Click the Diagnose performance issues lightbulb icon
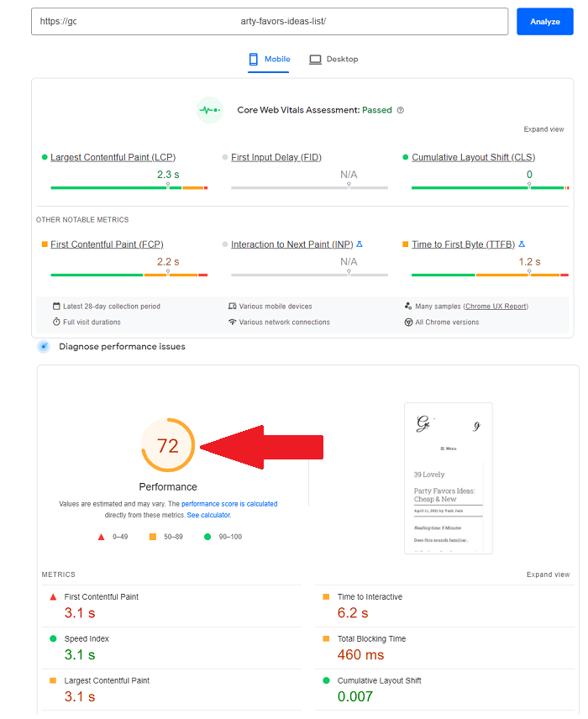The height and width of the screenshot is (719, 588). (x=44, y=346)
